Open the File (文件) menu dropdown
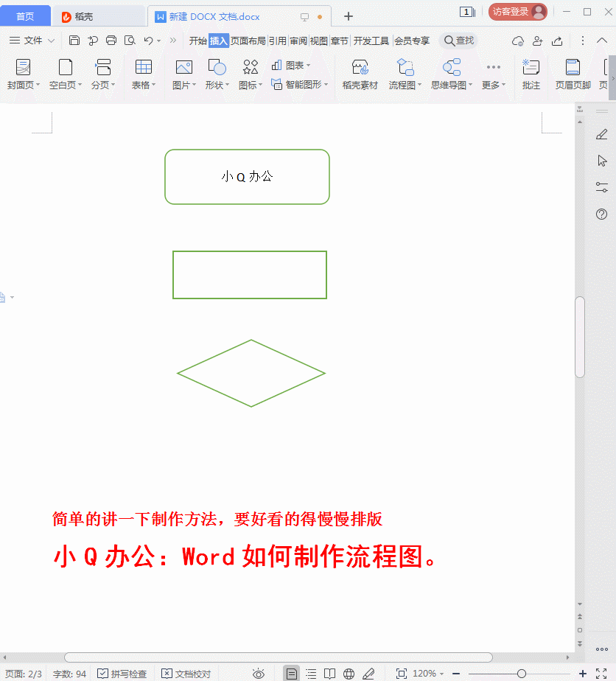 tap(32, 41)
